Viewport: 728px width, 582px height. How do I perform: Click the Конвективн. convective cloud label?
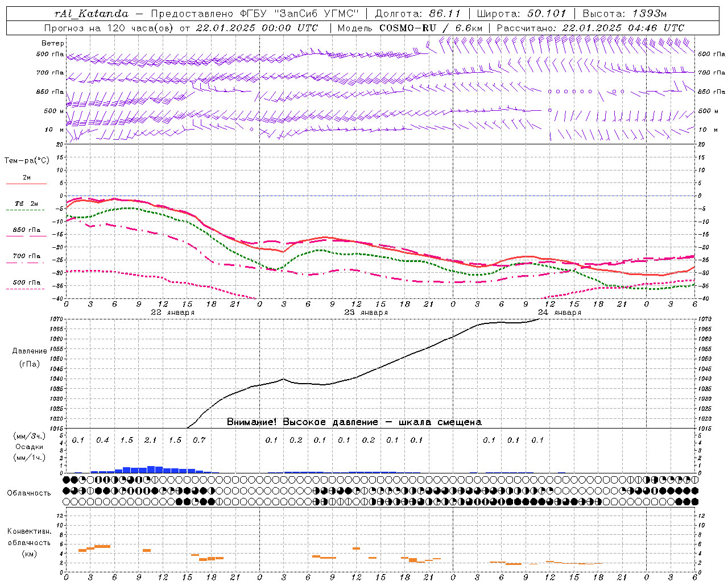[29, 531]
